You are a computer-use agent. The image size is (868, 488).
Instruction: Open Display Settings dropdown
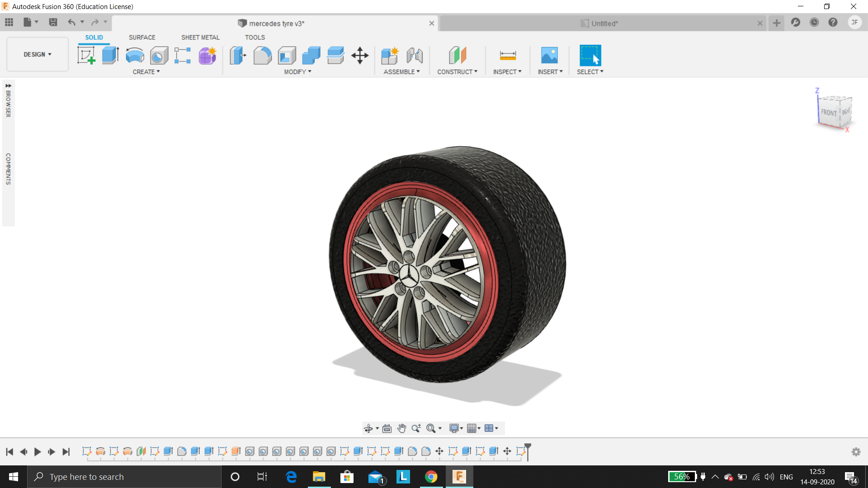tap(456, 428)
